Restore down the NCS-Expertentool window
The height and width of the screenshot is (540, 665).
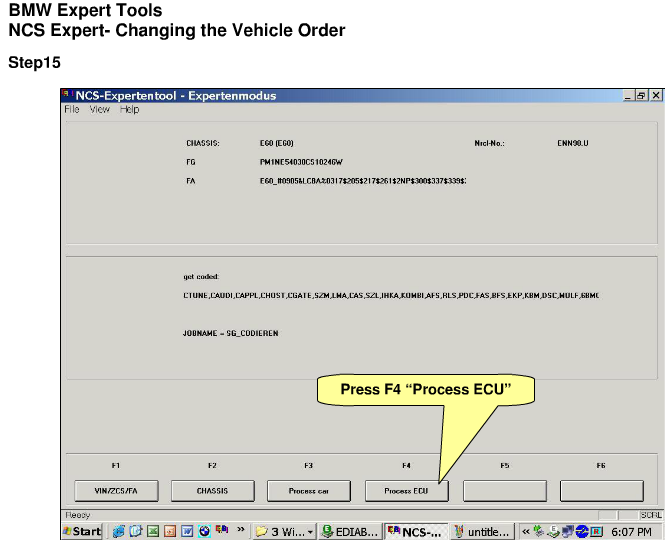(x=641, y=95)
